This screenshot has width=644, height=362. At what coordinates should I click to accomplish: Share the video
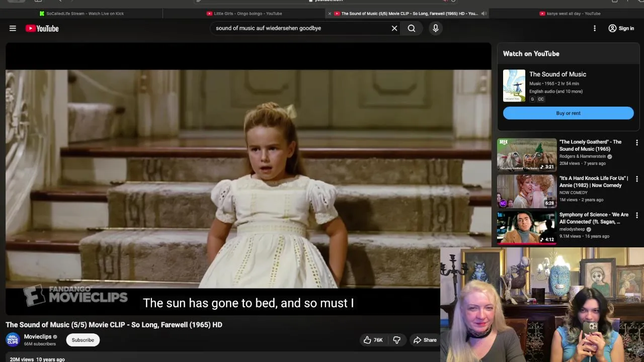click(425, 340)
